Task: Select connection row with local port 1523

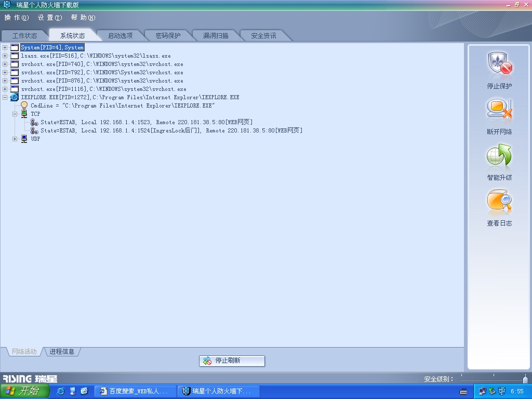Action: (x=147, y=122)
